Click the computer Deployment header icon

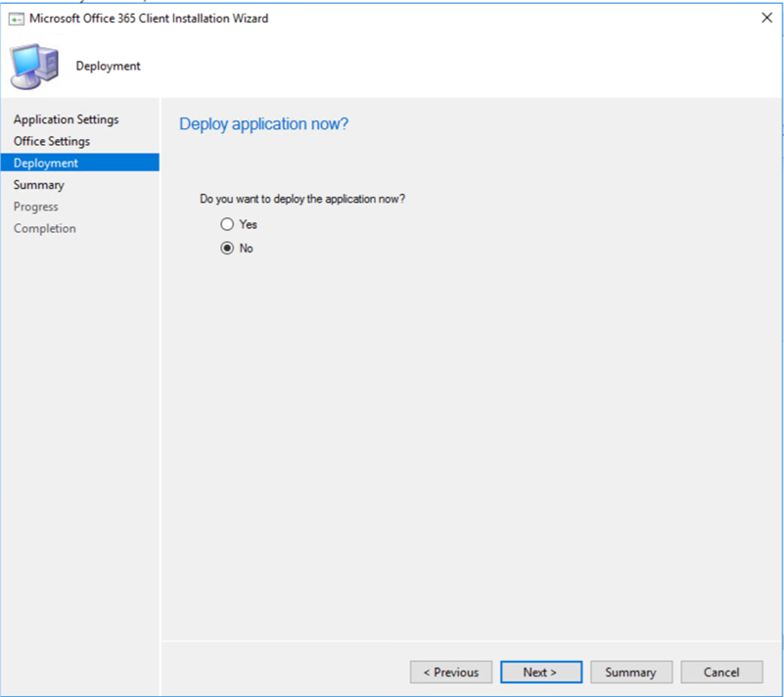pyautogui.click(x=34, y=67)
